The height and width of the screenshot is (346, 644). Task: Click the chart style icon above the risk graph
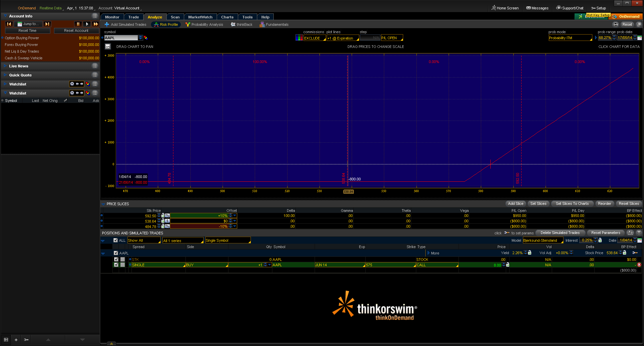[108, 47]
